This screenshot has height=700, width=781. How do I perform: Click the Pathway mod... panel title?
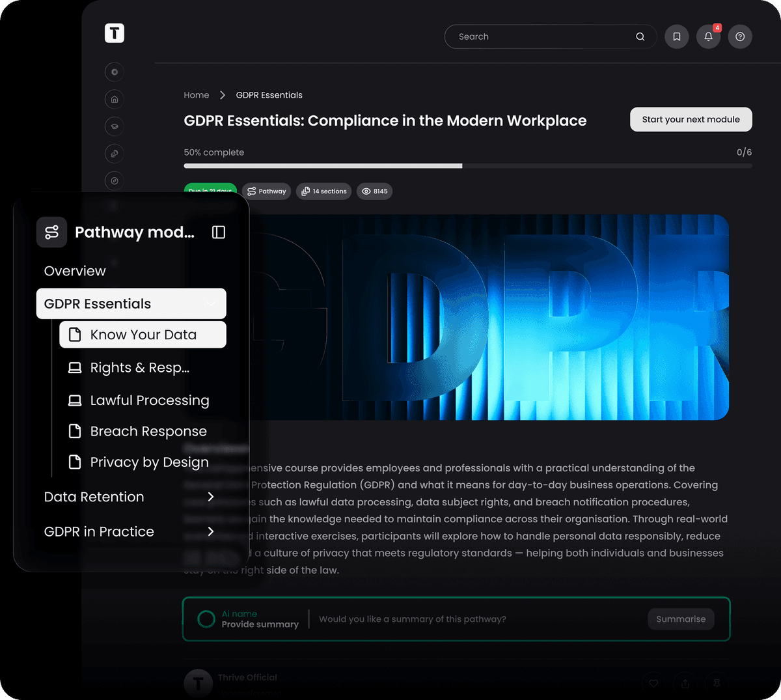(x=135, y=232)
